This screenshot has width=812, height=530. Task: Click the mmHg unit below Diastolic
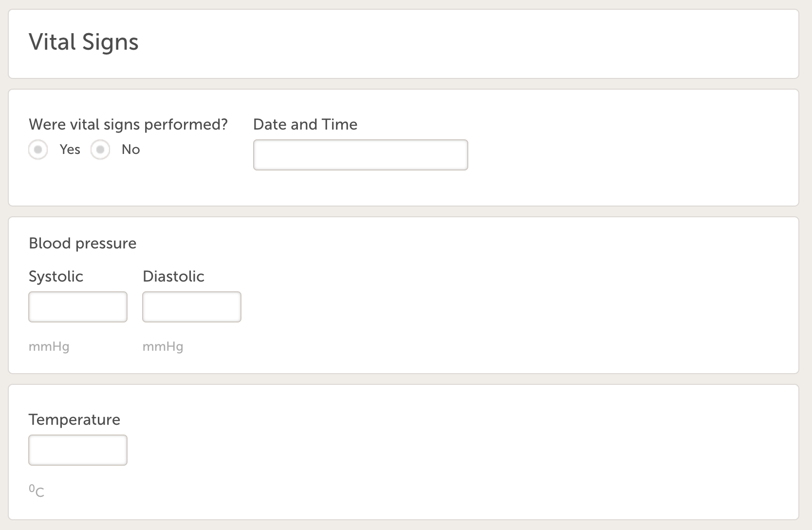pyautogui.click(x=163, y=347)
